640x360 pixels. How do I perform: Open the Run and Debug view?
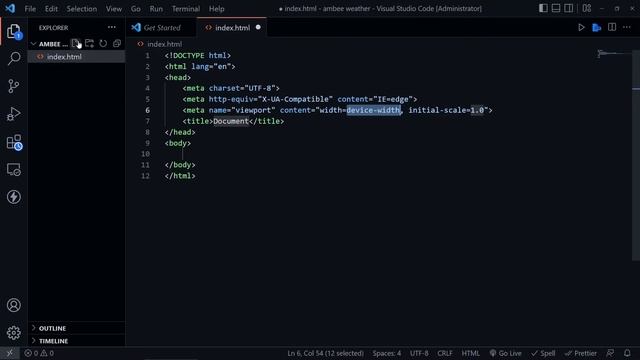pyautogui.click(x=14, y=114)
